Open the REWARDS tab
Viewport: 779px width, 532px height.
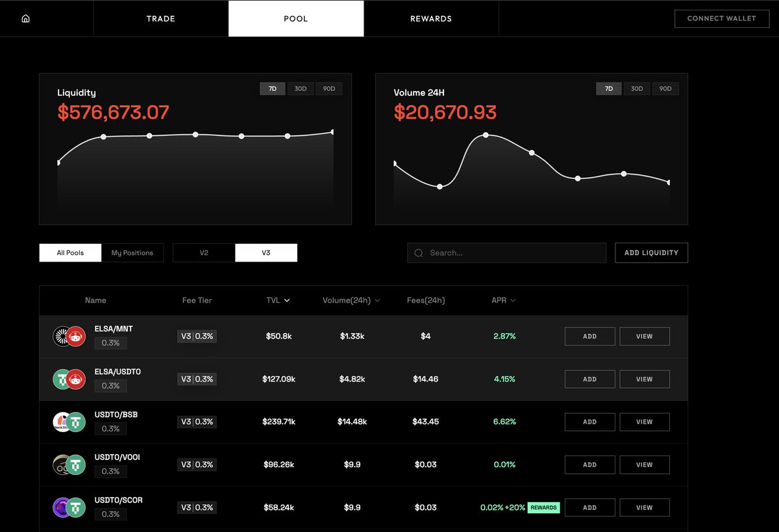click(x=431, y=19)
